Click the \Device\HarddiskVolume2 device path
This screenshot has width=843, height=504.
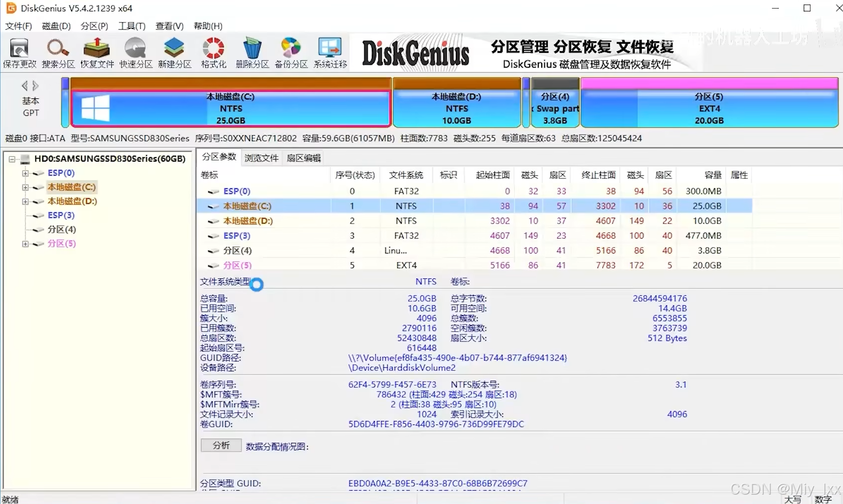tap(402, 368)
